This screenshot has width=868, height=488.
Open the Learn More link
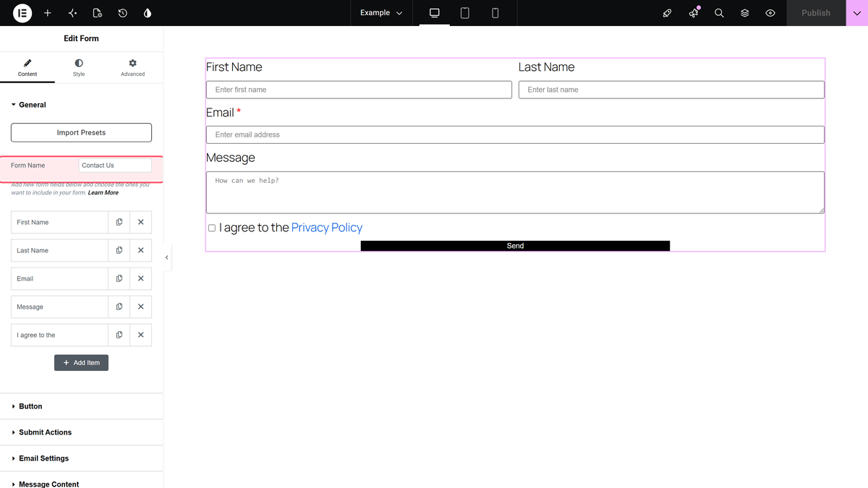(103, 193)
